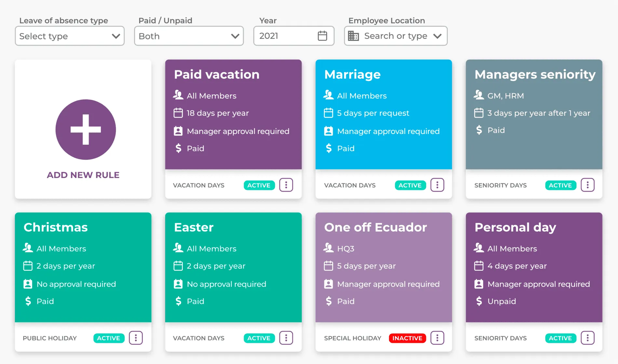
Task: Open the Personal day rule card title
Action: [515, 227]
